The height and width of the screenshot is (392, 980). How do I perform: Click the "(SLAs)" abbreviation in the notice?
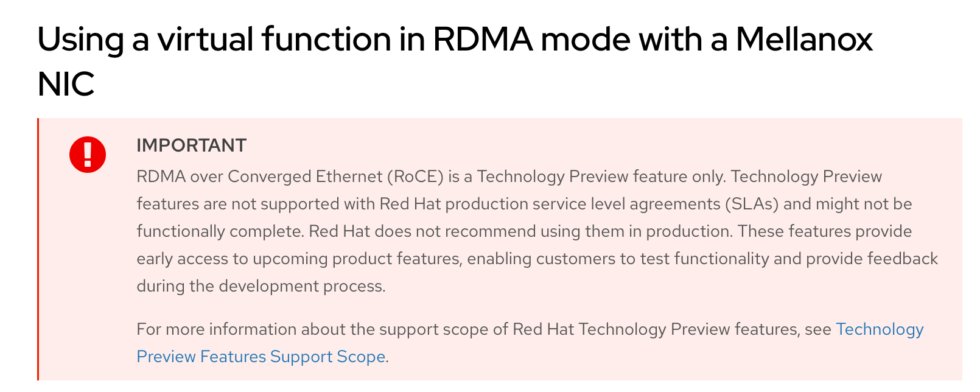pyautogui.click(x=751, y=204)
